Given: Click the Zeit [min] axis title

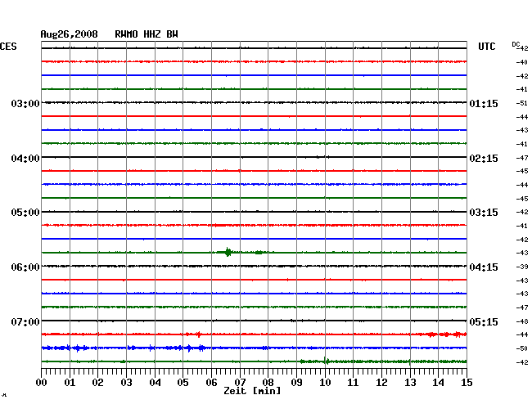Looking at the screenshot, I should pyautogui.click(x=252, y=391).
